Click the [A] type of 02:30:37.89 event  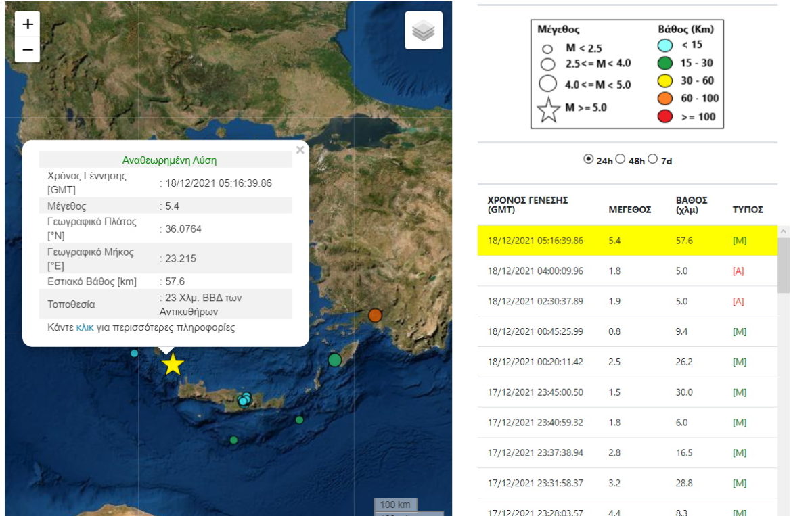point(738,302)
